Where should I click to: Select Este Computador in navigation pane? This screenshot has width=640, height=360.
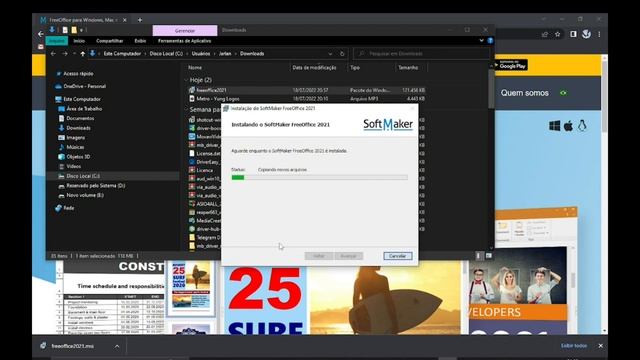[82, 99]
